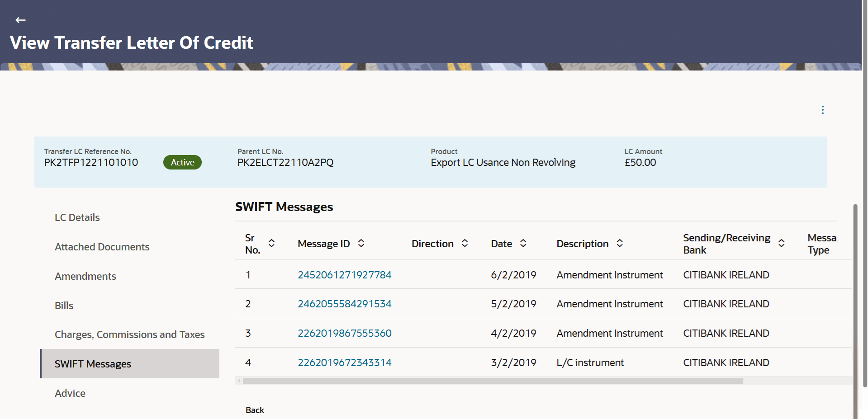Sort table by Message ID
The width and height of the screenshot is (868, 419).
coord(361,243)
